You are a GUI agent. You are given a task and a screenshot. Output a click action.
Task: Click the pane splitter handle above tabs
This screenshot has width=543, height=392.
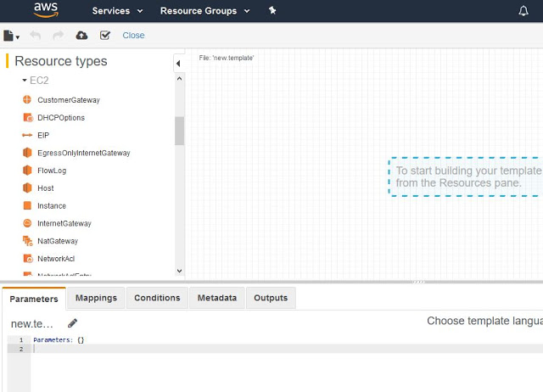click(x=418, y=282)
